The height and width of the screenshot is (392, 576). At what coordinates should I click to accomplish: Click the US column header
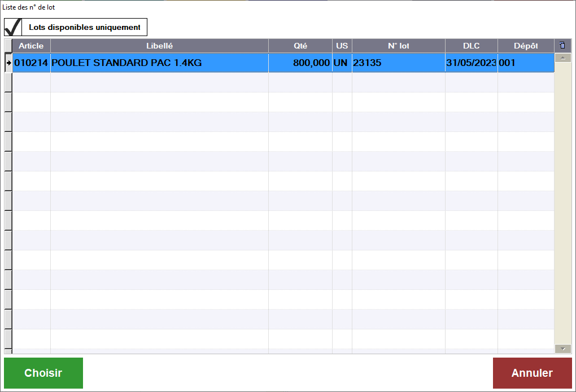pos(342,46)
